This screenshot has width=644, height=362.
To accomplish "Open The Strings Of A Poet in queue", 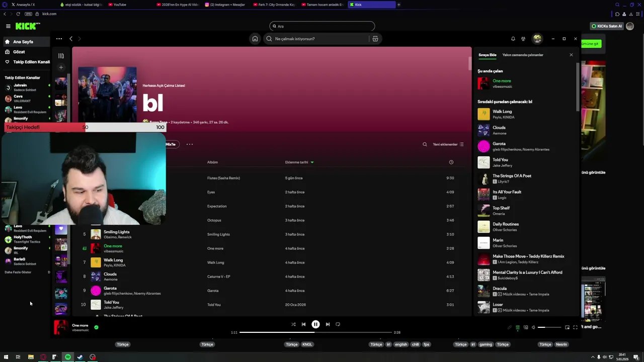I will (x=525, y=178).
